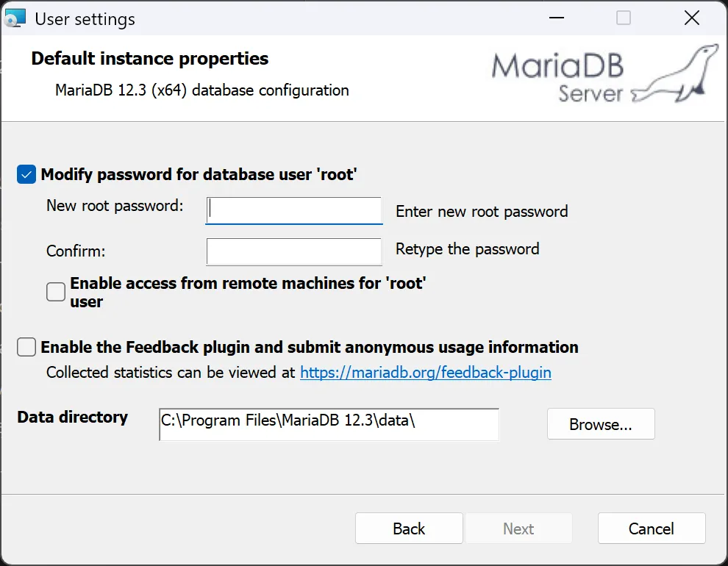Open the mariadb.org feedback-plugin link
Screen dimensions: 728x566
click(x=426, y=373)
